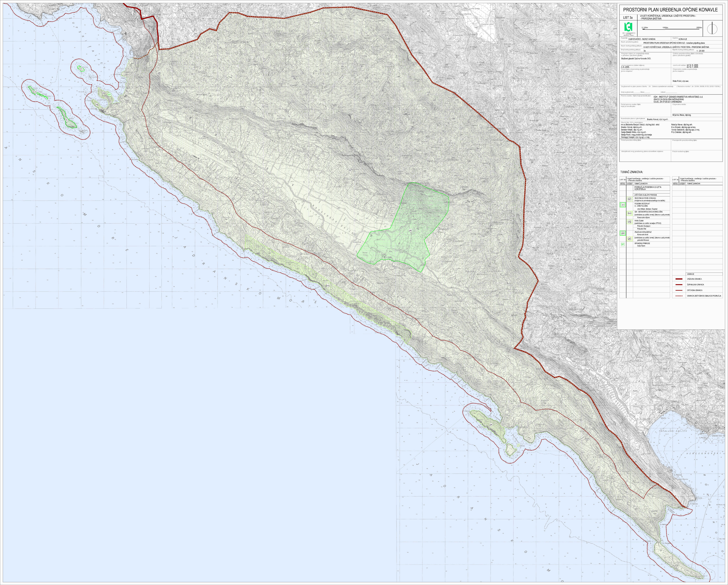Click the green IGH institute logo
This screenshot has width=728, height=585.
click(628, 27)
